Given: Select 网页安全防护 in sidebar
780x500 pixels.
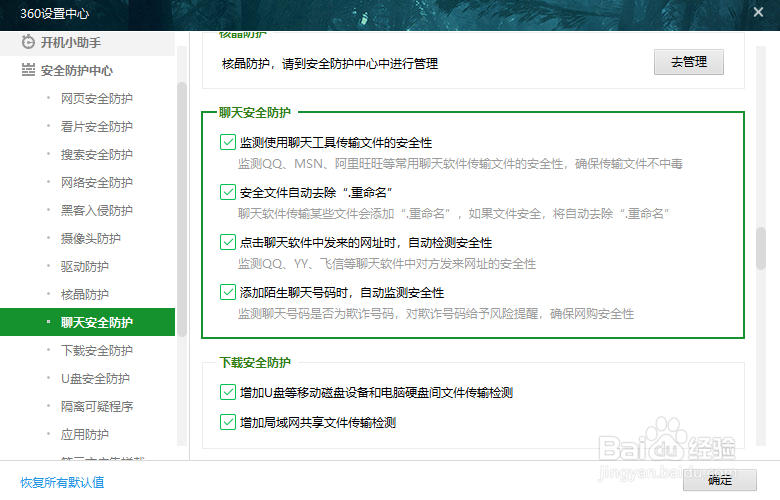Looking at the screenshot, I should [97, 99].
